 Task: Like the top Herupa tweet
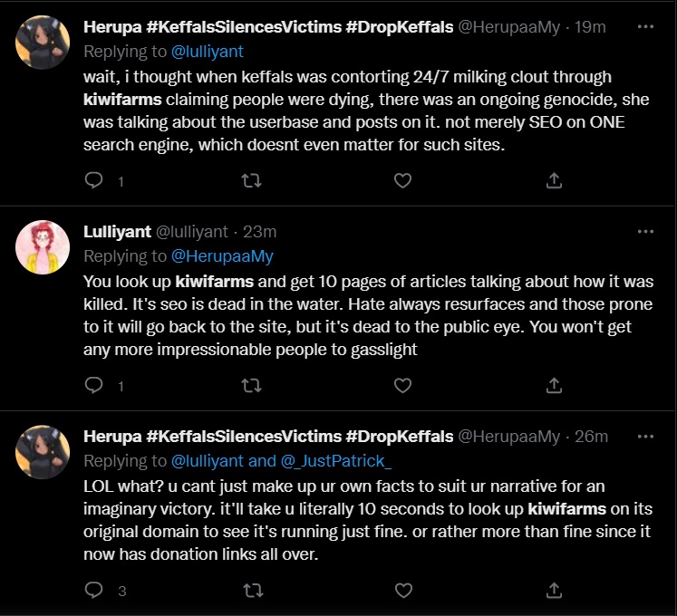click(x=402, y=180)
